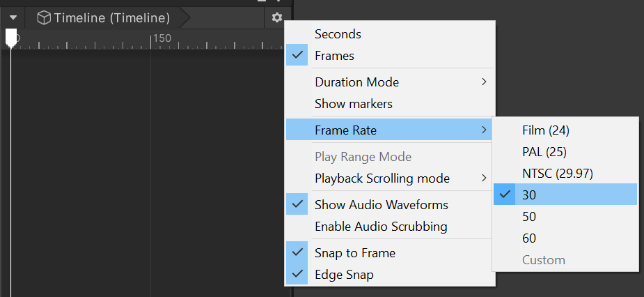
Task: Open the Timeline selector dropdown arrow
Action: [13, 17]
